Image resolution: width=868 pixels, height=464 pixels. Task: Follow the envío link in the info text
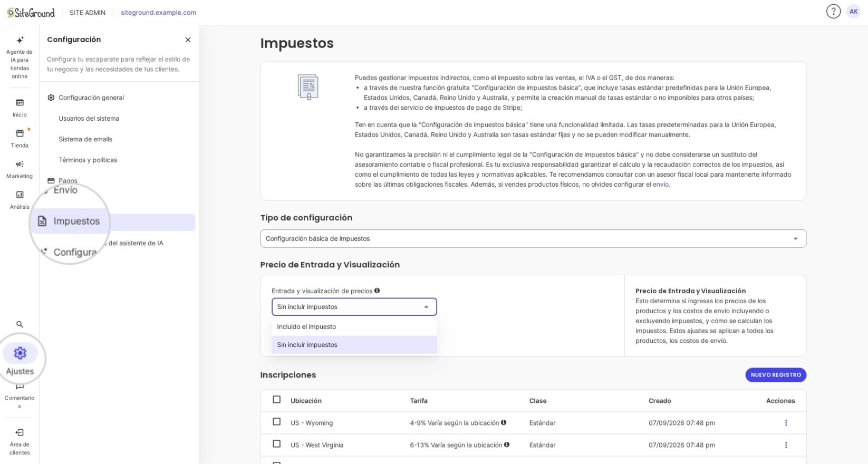[x=660, y=185]
